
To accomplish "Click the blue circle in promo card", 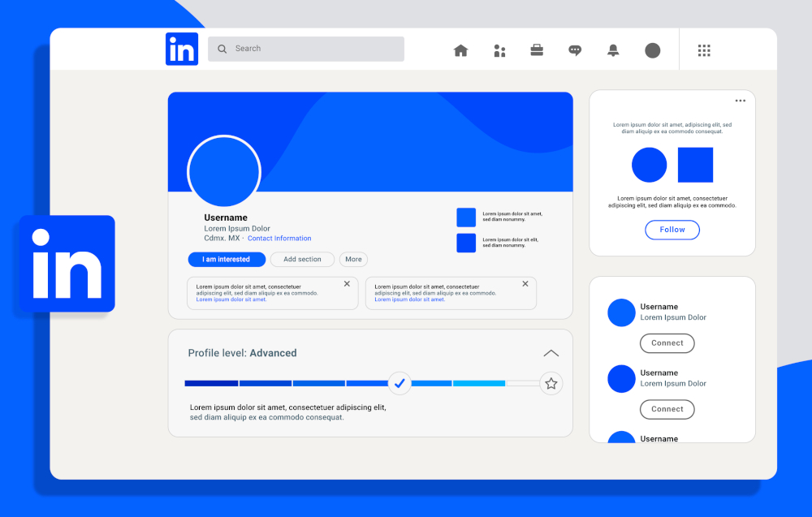I will tap(650, 165).
